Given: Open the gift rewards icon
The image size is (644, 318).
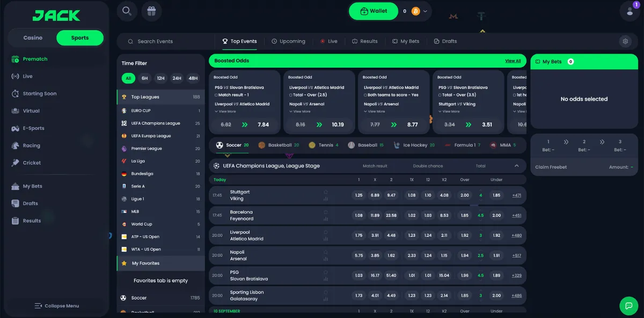Looking at the screenshot, I should click(x=152, y=11).
